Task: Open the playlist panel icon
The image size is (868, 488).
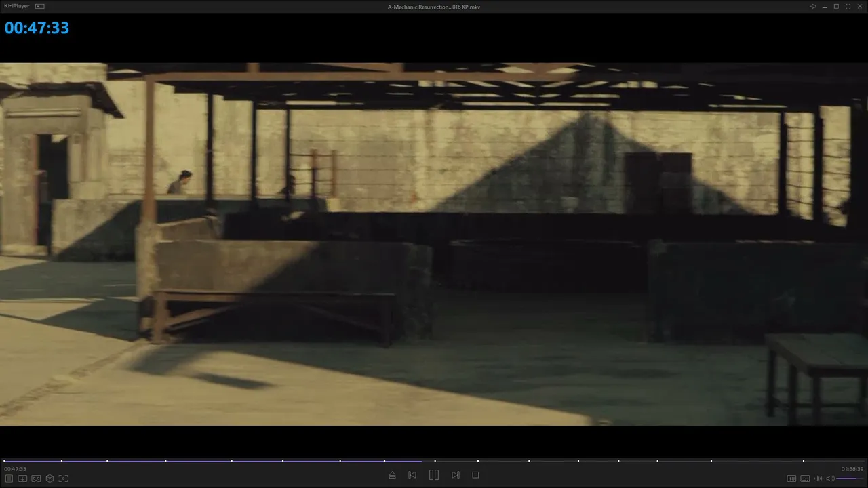Action: 9,479
